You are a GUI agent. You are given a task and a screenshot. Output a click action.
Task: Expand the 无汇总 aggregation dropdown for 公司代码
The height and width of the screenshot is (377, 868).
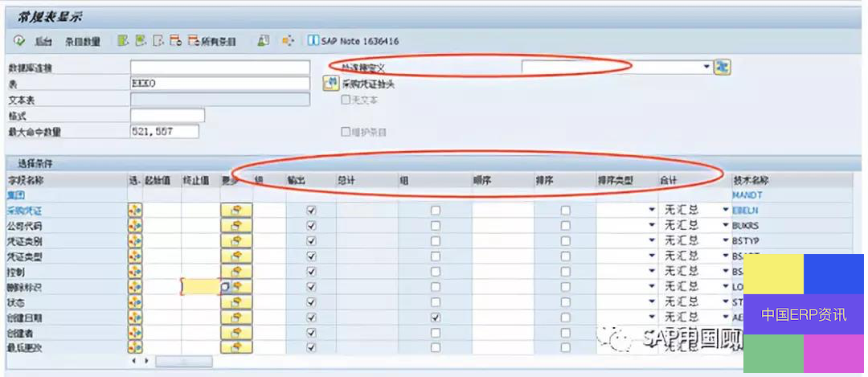(725, 226)
